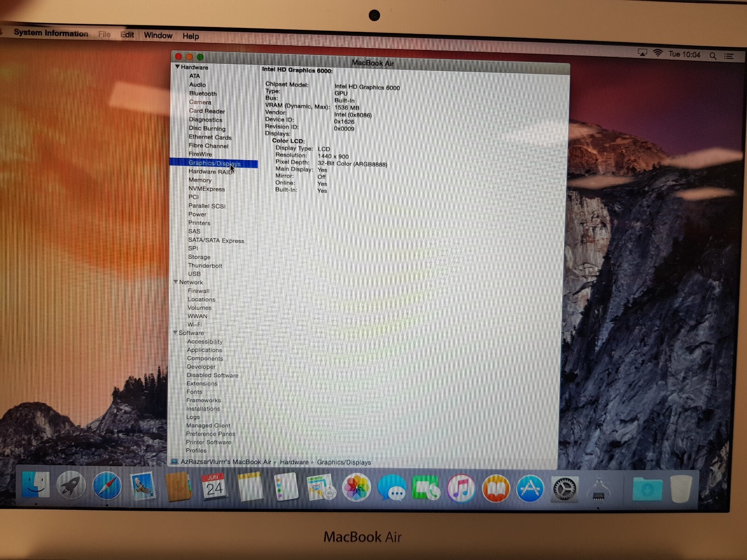Select Disc Burning in sidebar
Viewport: 747px width, 560px height.
[207, 128]
